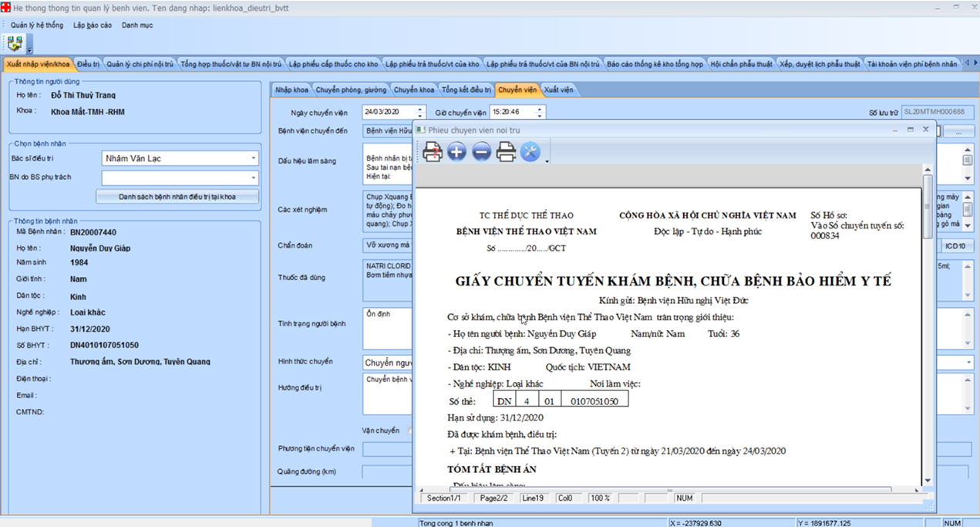Screen dimensions: 980x527
Task: Zoom out with the blue minus icon
Action: point(481,152)
